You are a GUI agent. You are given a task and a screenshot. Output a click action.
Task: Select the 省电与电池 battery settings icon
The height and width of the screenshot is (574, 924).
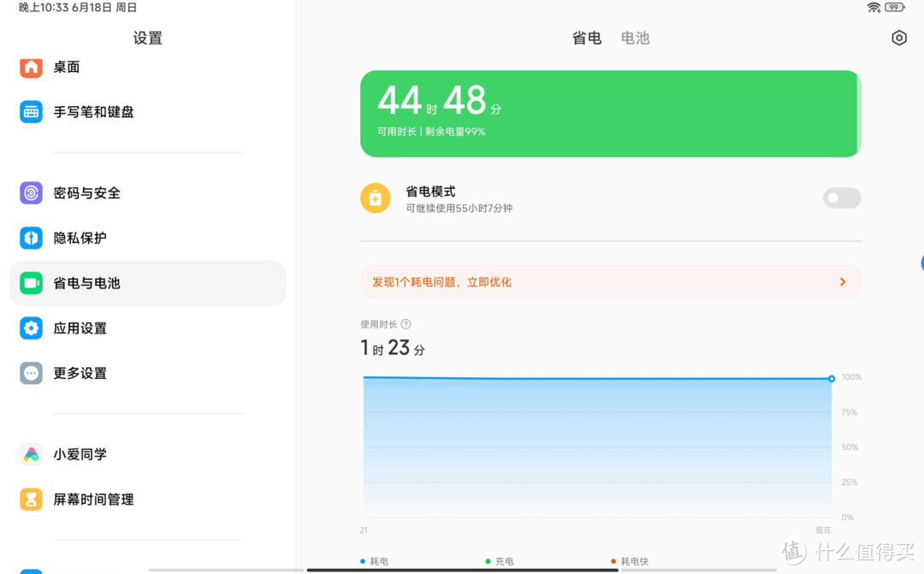click(x=31, y=282)
